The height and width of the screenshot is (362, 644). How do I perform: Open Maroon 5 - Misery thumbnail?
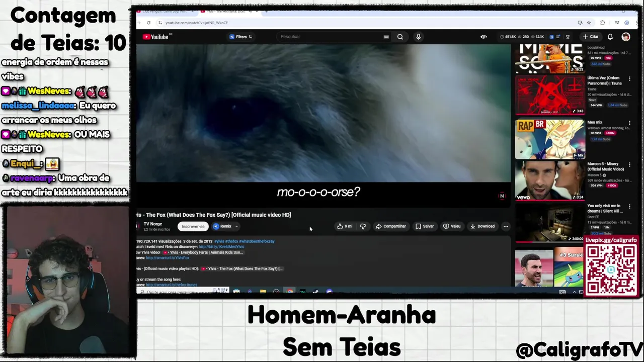[x=550, y=180]
